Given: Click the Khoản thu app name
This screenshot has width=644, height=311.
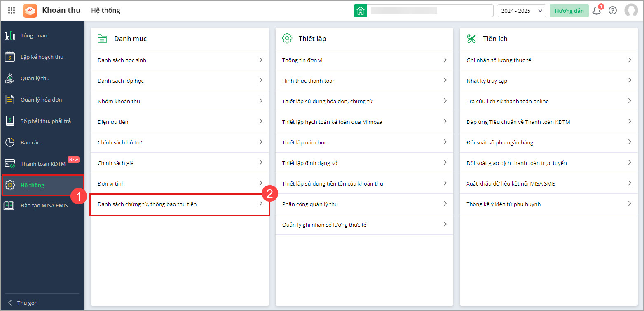Looking at the screenshot, I should point(61,11).
